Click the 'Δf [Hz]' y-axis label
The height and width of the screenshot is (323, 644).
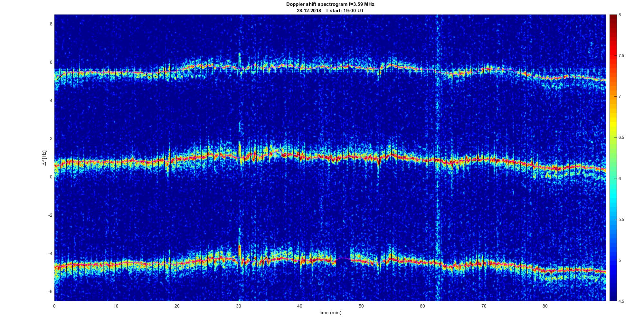(44, 158)
